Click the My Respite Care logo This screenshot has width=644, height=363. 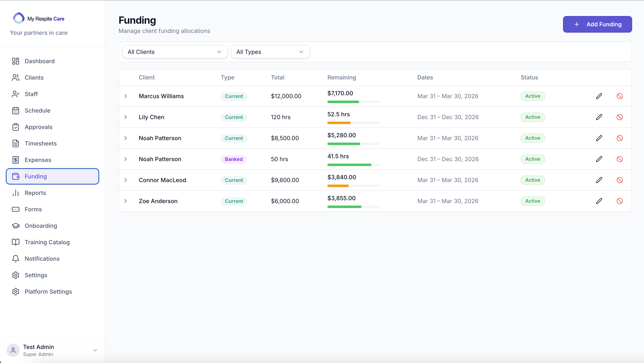[x=38, y=18]
